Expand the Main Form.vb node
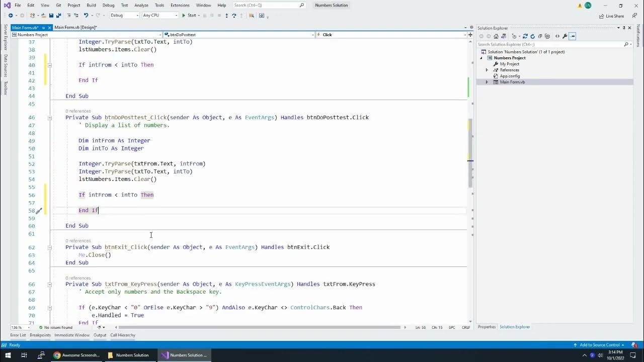This screenshot has width=644, height=362. click(x=487, y=82)
